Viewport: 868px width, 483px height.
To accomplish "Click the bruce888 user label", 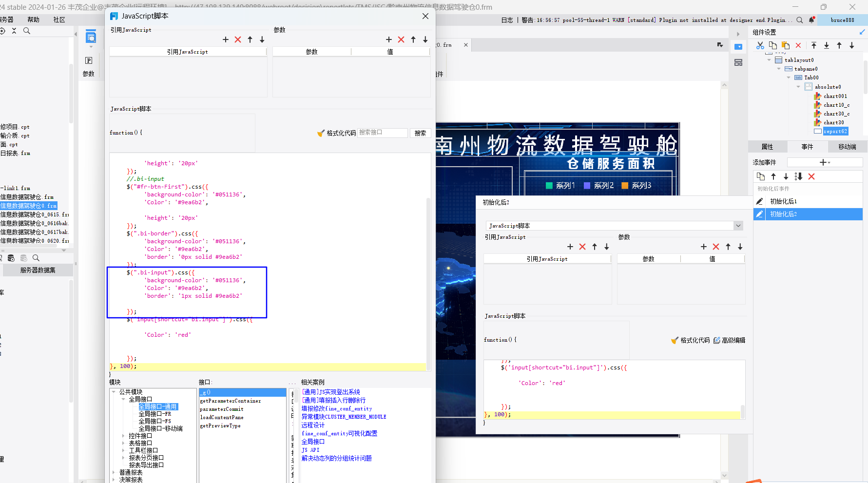I will click(842, 20).
